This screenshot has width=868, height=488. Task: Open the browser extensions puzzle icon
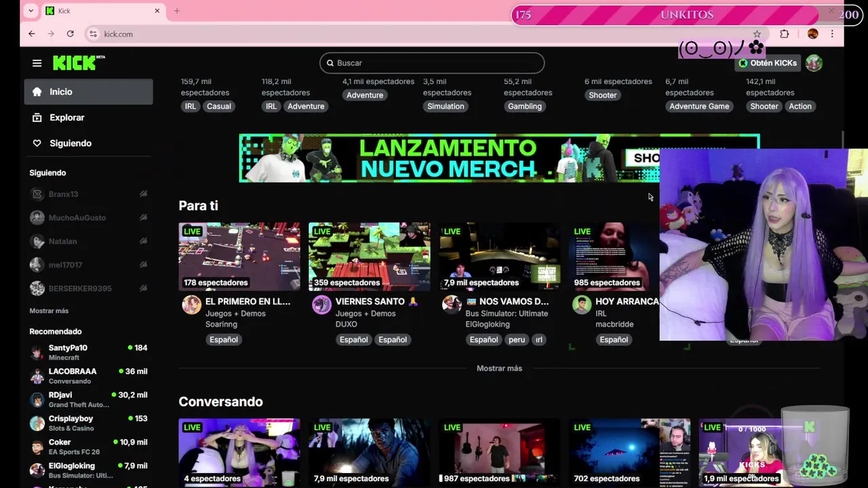point(785,34)
